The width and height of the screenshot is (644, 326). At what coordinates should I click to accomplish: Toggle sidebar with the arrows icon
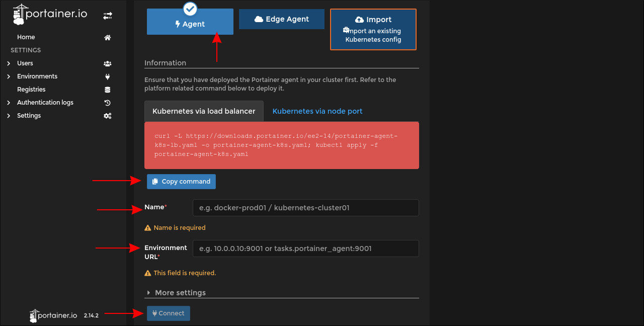[x=107, y=16]
